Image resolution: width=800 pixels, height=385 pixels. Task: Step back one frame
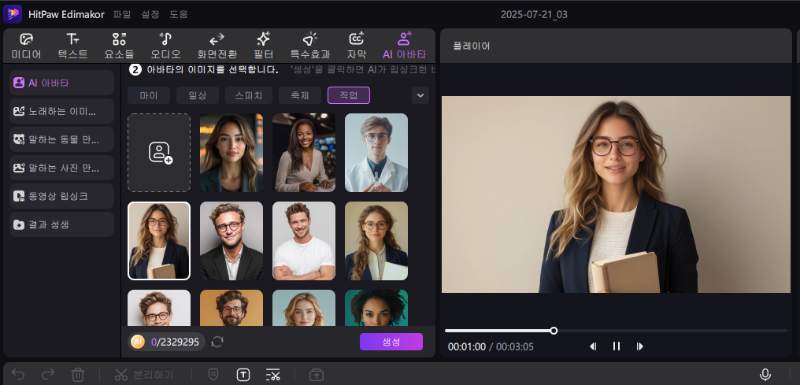[593, 347]
